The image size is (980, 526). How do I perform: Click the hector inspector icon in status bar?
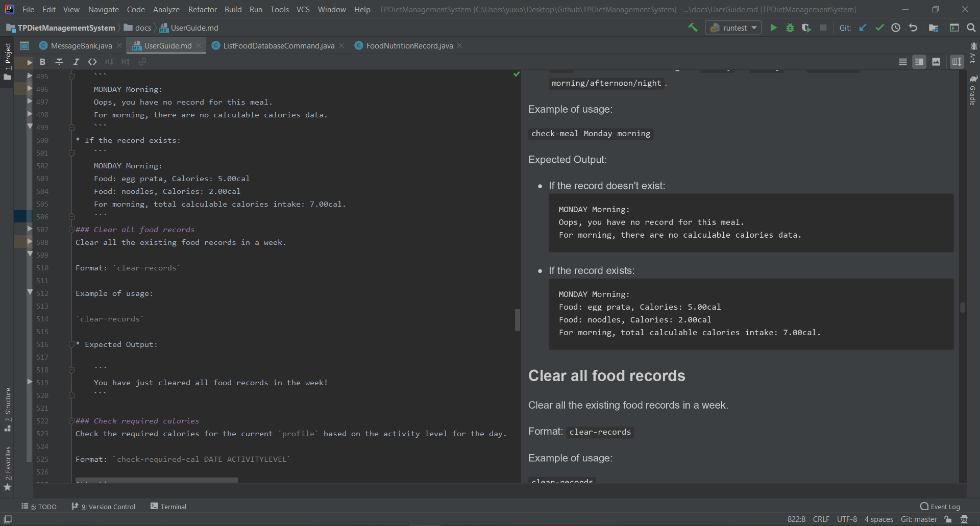[964, 519]
